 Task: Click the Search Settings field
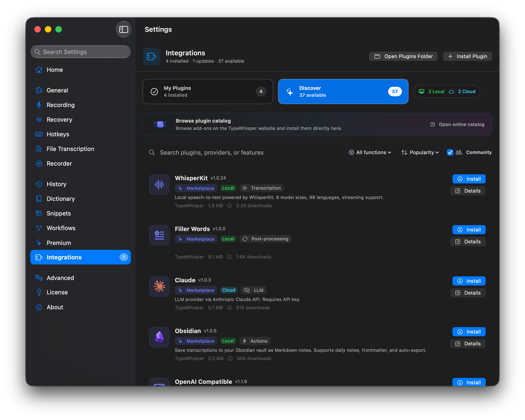pos(80,52)
